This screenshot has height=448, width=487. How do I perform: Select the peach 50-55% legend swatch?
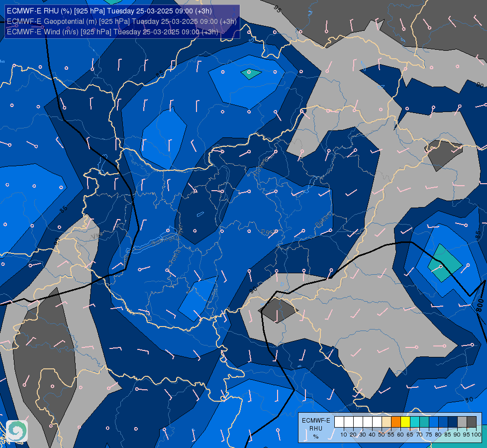[x=387, y=422]
